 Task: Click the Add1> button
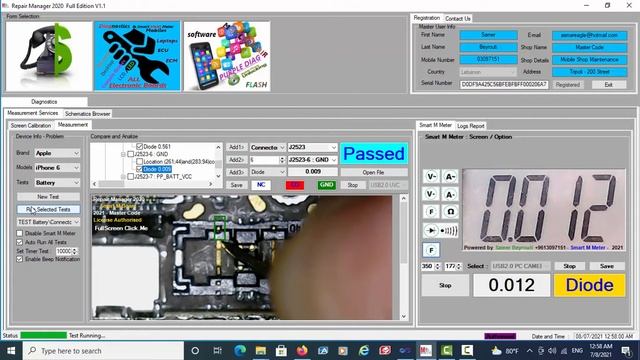coord(236,147)
